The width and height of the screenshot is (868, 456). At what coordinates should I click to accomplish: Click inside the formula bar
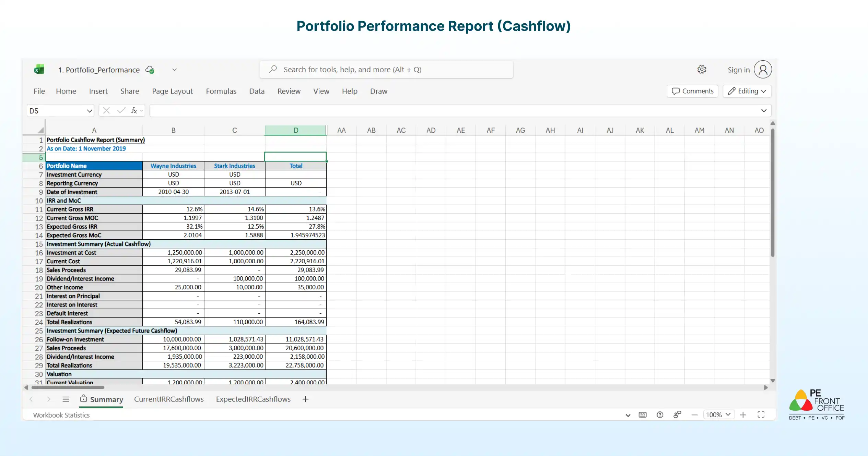(x=453, y=111)
